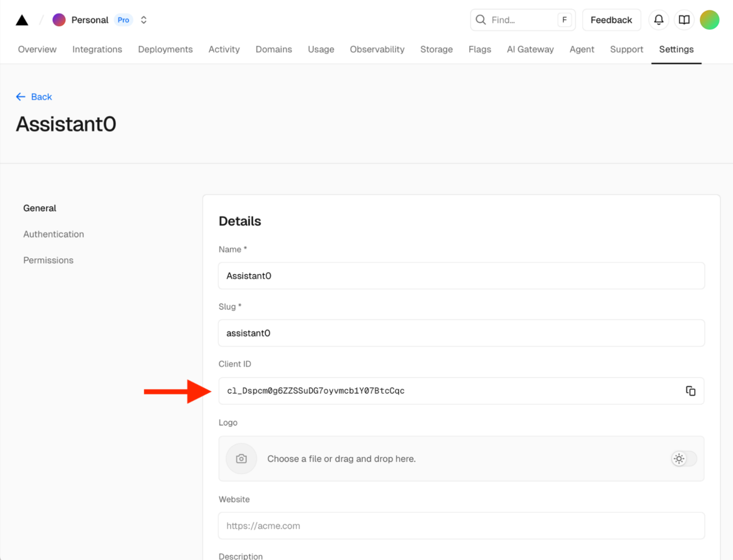Open Authentication settings section

click(x=54, y=235)
